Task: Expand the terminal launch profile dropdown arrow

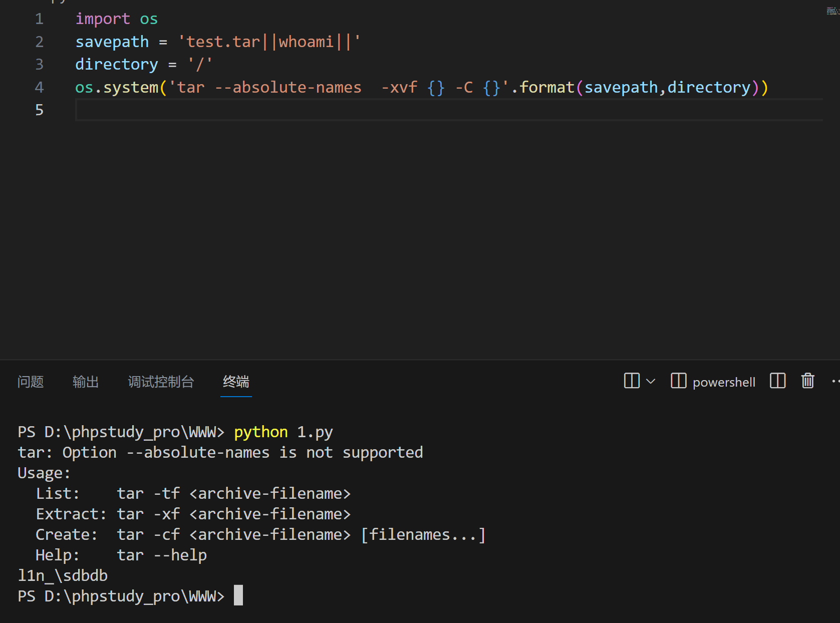Action: pos(651,381)
